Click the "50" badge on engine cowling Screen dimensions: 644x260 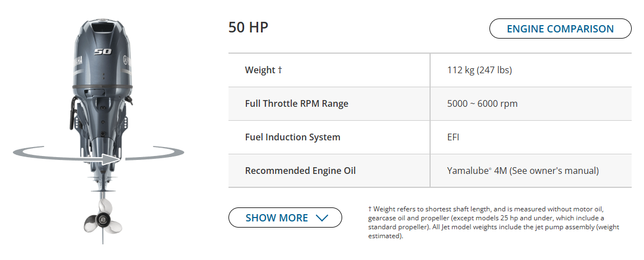point(102,52)
